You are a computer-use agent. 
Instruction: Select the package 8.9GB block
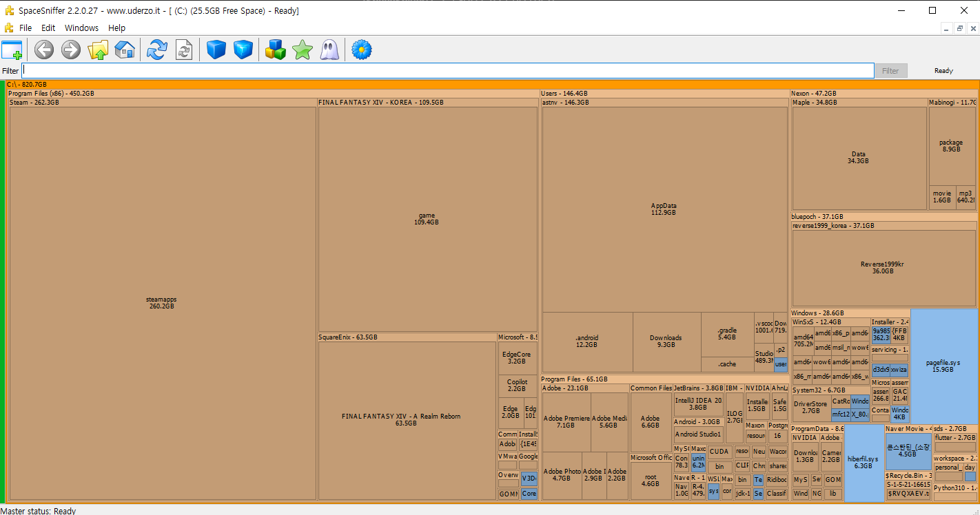point(951,146)
